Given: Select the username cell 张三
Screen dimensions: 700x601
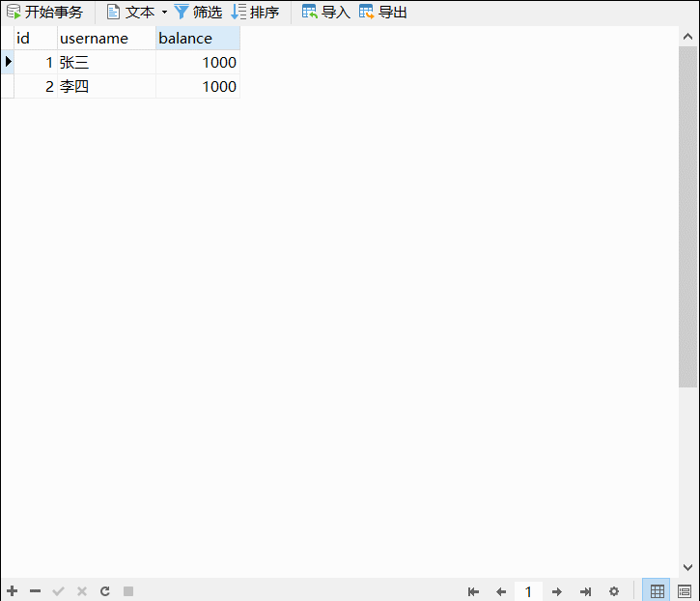Looking at the screenshot, I should pyautogui.click(x=107, y=62).
